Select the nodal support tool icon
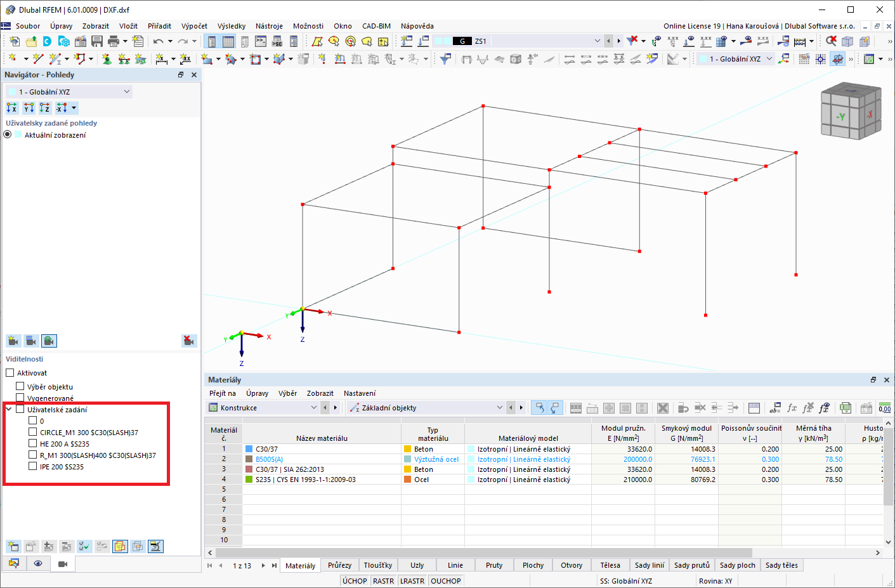The width and height of the screenshot is (895, 588). [x=107, y=59]
